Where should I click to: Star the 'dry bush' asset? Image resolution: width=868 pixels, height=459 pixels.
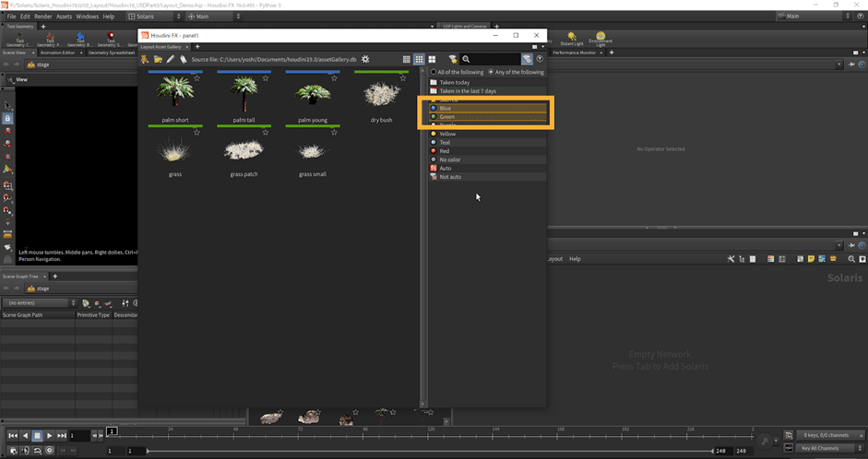[x=402, y=78]
